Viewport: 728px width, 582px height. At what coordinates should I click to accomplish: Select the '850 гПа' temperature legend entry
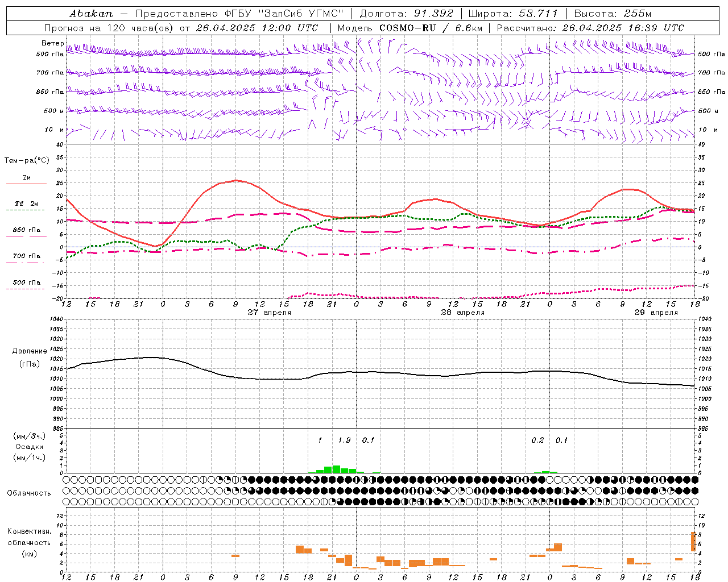(27, 230)
